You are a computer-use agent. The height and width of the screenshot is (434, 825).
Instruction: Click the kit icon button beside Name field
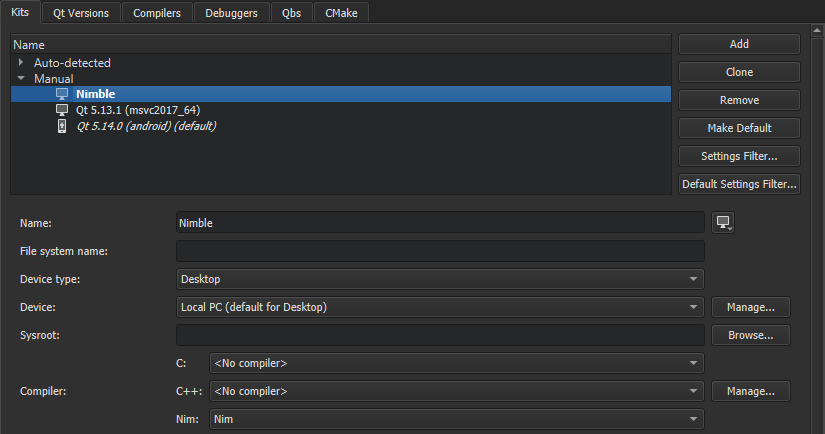click(723, 223)
